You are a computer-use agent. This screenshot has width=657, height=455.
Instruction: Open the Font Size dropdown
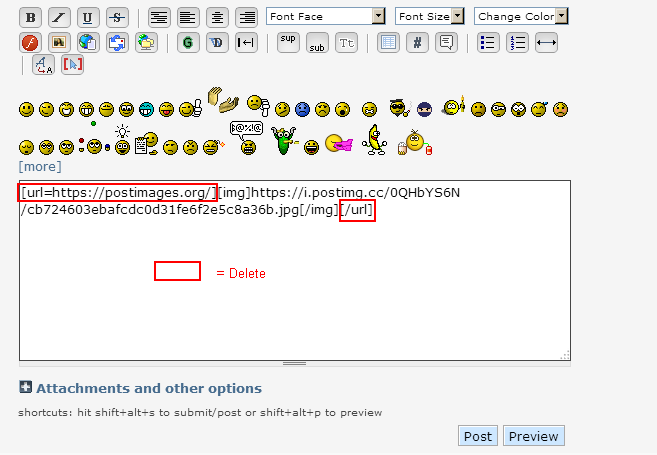(x=429, y=16)
